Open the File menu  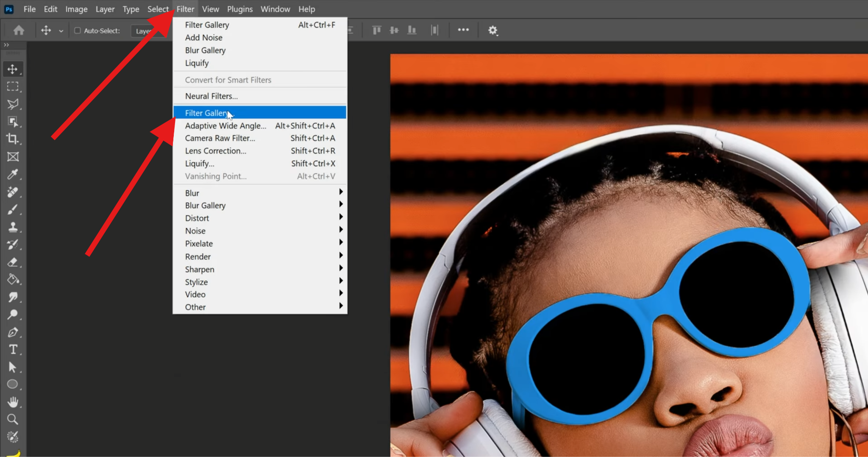(x=30, y=9)
